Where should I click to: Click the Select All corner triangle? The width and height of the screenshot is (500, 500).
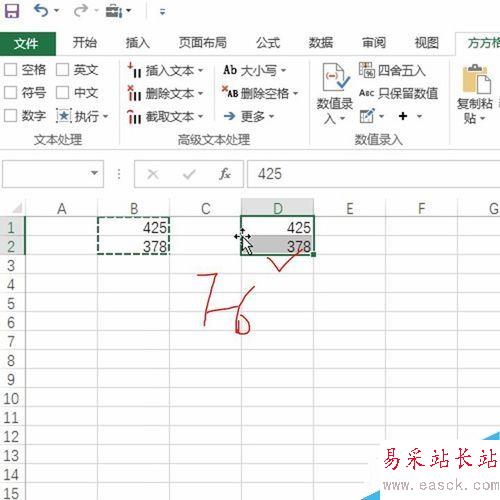coord(17,208)
